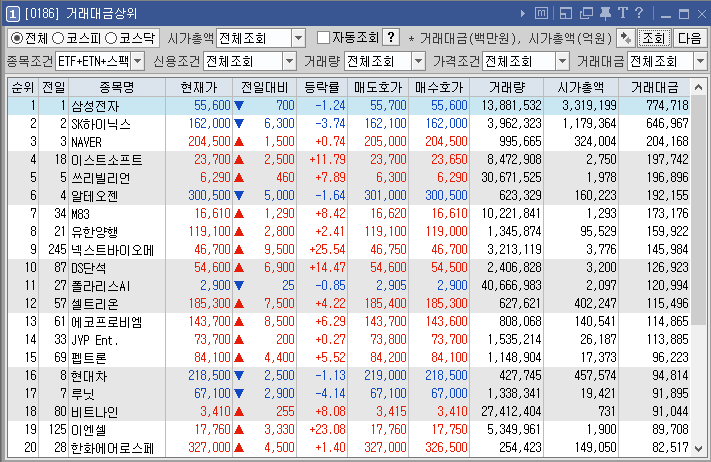Select the 넥스트바이오메 stock name
Image resolution: width=711 pixels, height=462 pixels.
[112, 250]
